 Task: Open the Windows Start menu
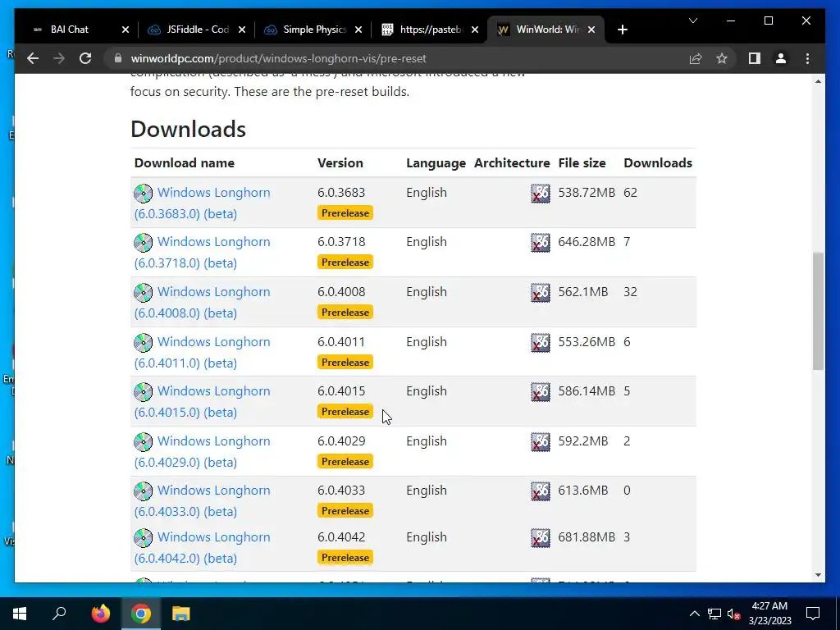20,614
